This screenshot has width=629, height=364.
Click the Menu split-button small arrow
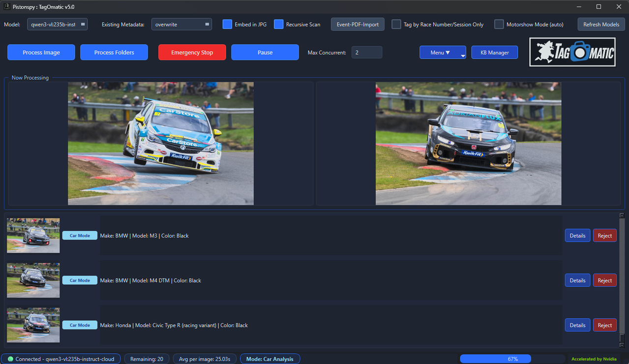pos(463,56)
